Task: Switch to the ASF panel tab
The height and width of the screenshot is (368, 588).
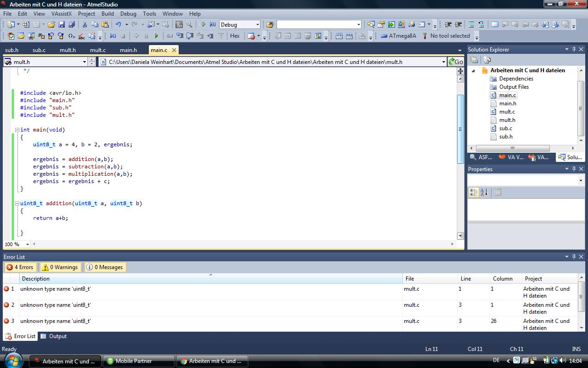Action: [481, 157]
